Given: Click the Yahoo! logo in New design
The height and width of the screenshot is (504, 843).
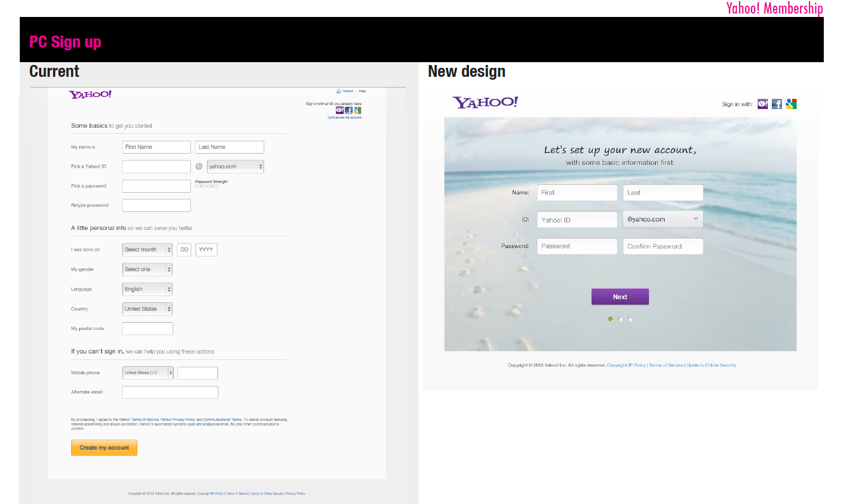Looking at the screenshot, I should pyautogui.click(x=485, y=102).
